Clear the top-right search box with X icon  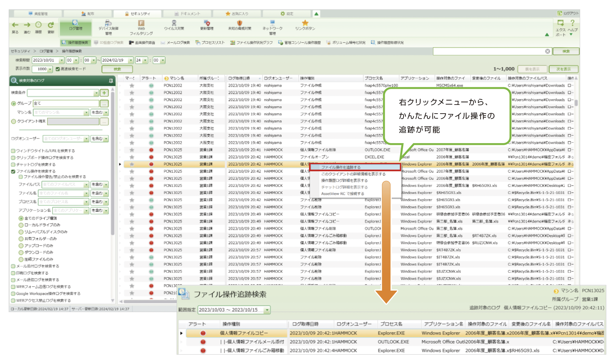548,51
